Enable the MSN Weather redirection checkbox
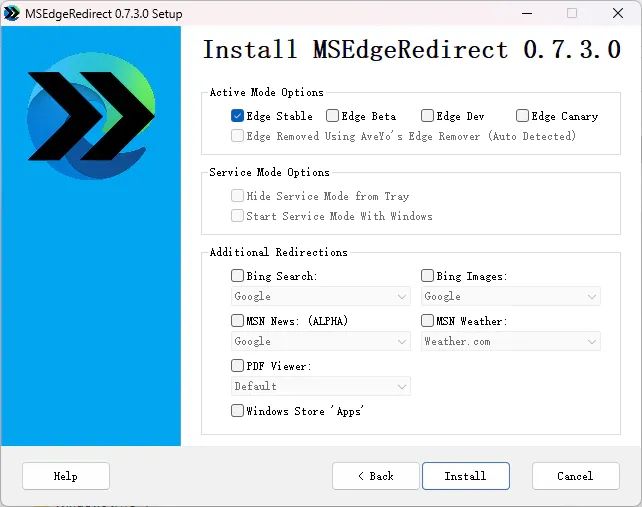This screenshot has height=507, width=642. pyautogui.click(x=427, y=320)
